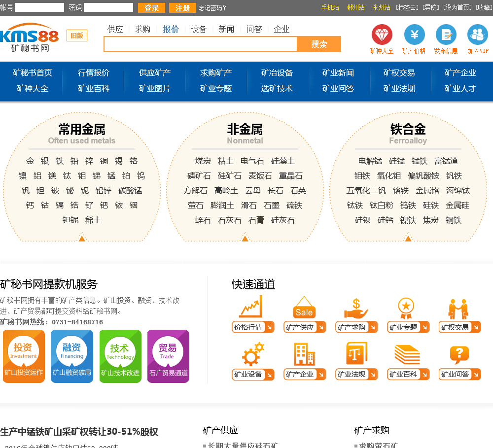Open the 矿业设备 gears icon
The image size is (493, 448).
(x=253, y=355)
